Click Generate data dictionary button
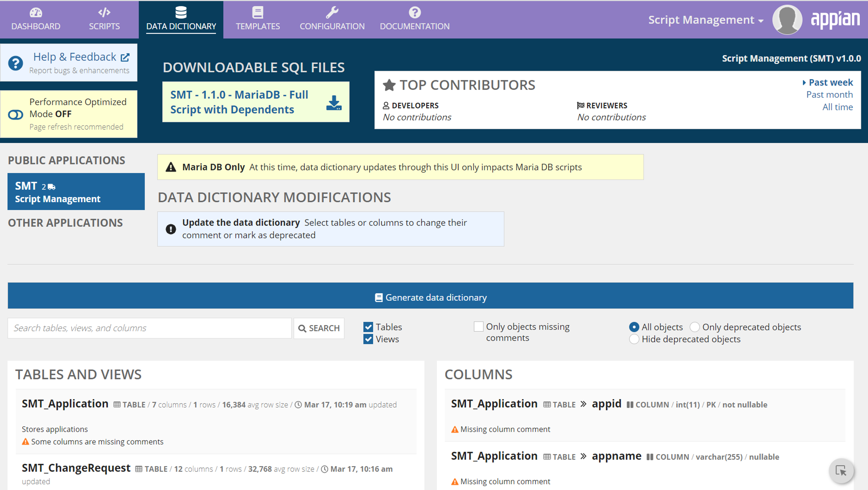The image size is (868, 490). (x=431, y=296)
